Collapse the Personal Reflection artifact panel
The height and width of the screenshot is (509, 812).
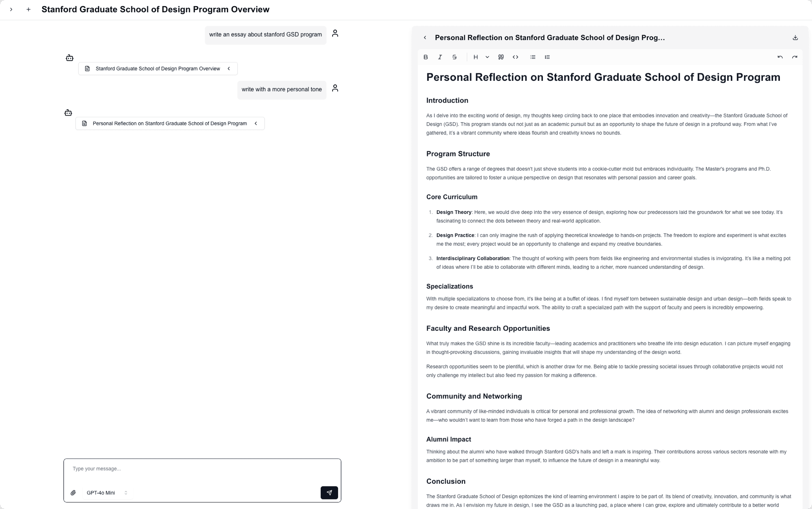424,37
